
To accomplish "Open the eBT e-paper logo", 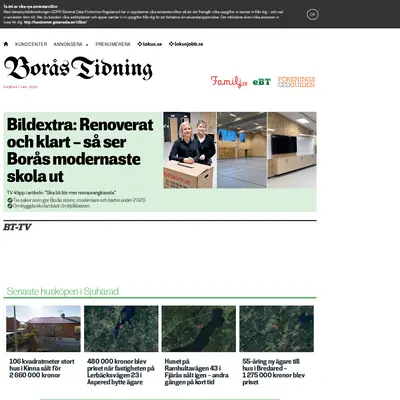I will click(262, 82).
